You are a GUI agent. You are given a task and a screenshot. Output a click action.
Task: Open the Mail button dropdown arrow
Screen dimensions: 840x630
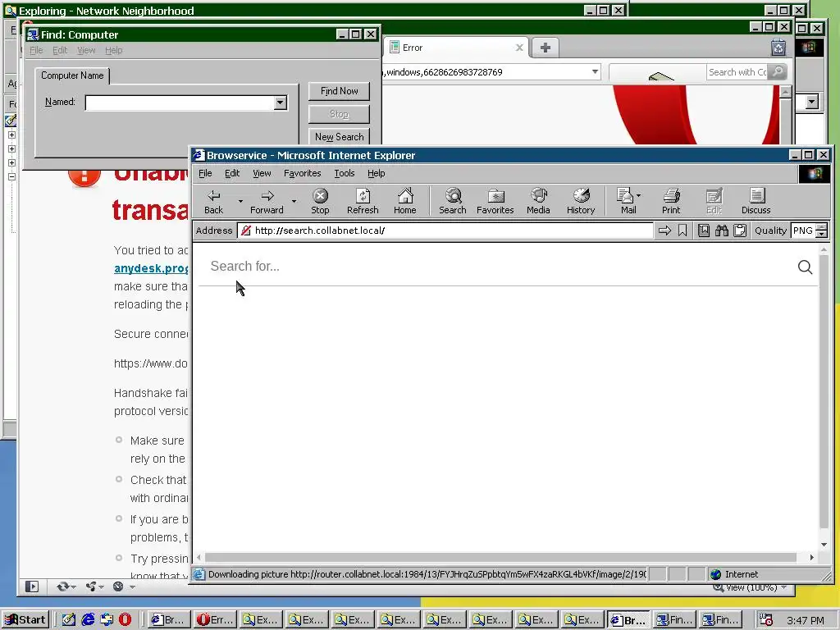(638, 195)
